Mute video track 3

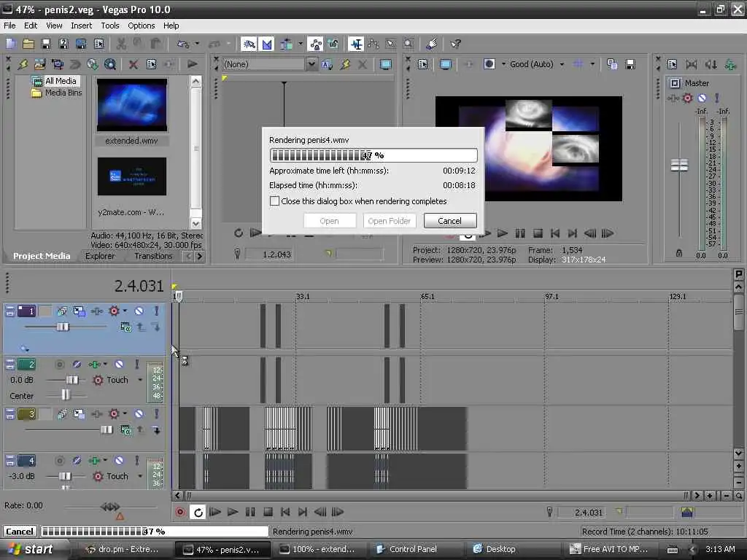click(x=139, y=414)
